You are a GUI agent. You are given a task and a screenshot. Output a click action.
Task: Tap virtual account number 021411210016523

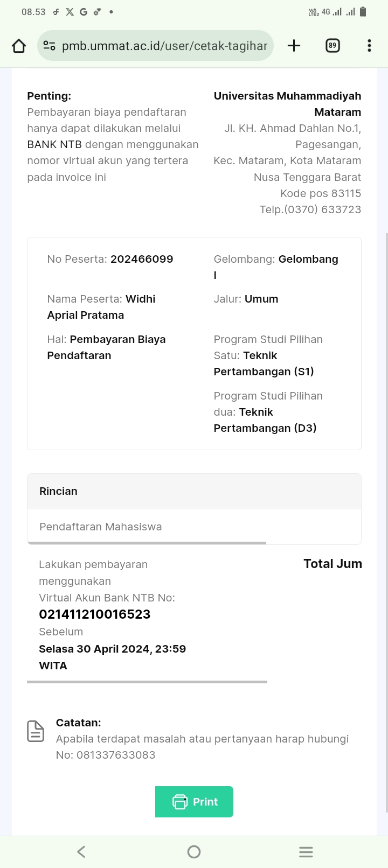(95, 614)
